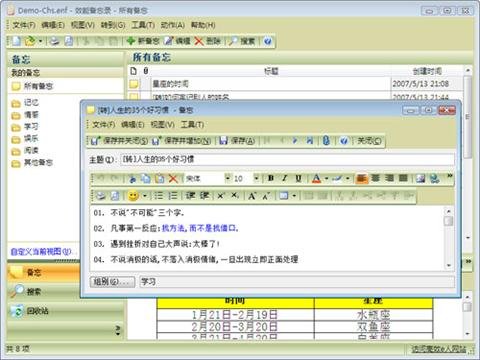Click the green plus 新备忘 button
Screen dimensions: 480x360
point(143,41)
